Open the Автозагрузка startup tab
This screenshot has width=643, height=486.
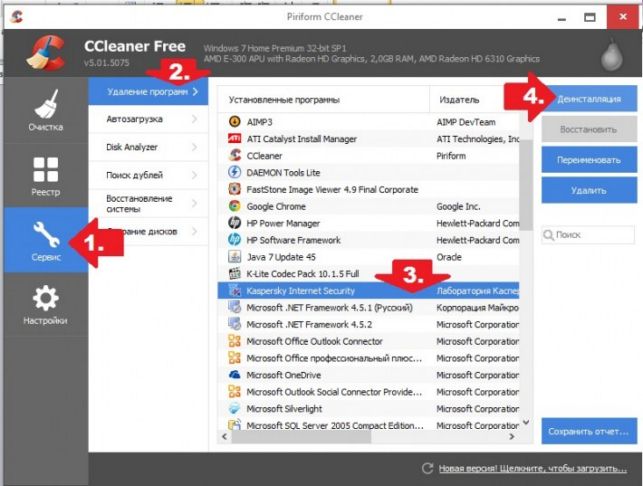[x=148, y=119]
